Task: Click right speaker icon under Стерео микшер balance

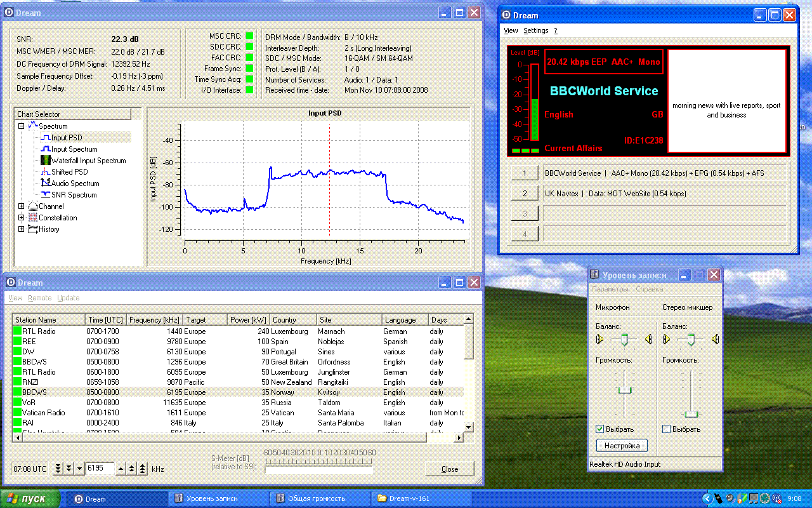Action: [715, 340]
